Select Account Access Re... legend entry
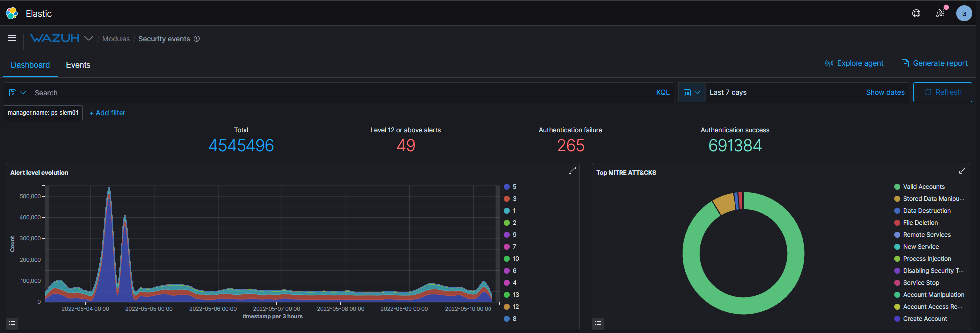This screenshot has height=333, width=980. coord(929,307)
